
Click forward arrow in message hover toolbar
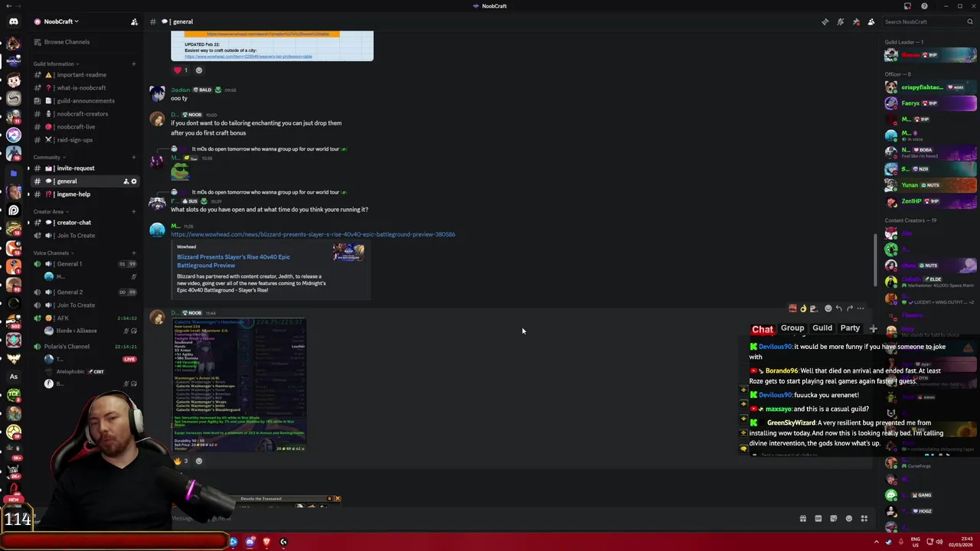(849, 308)
